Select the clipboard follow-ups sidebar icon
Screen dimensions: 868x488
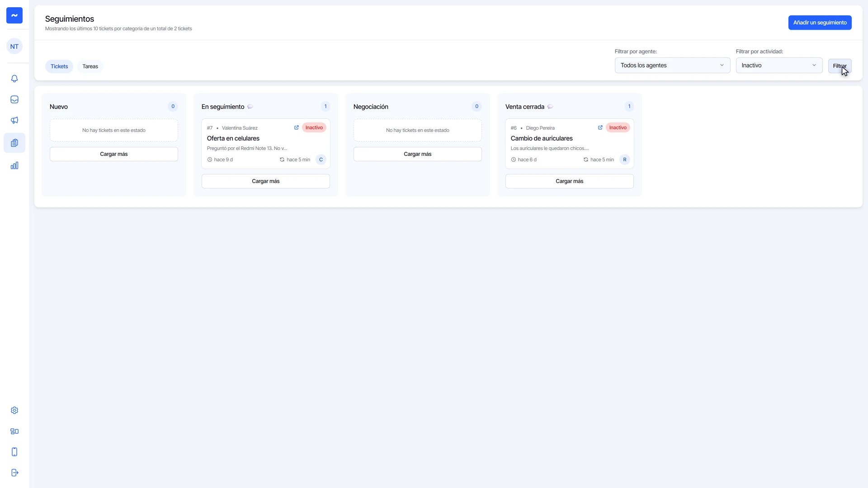[14, 143]
